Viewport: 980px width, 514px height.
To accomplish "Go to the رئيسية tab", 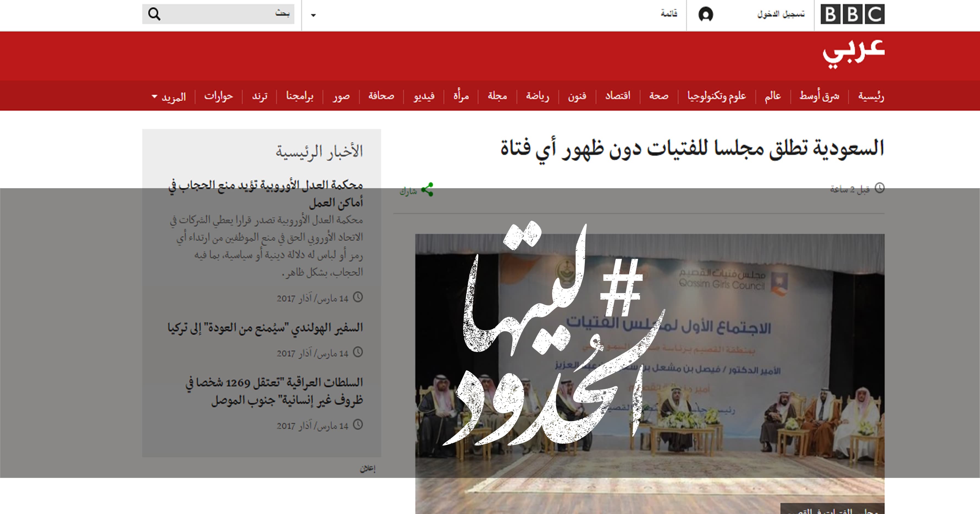I will click(x=871, y=96).
